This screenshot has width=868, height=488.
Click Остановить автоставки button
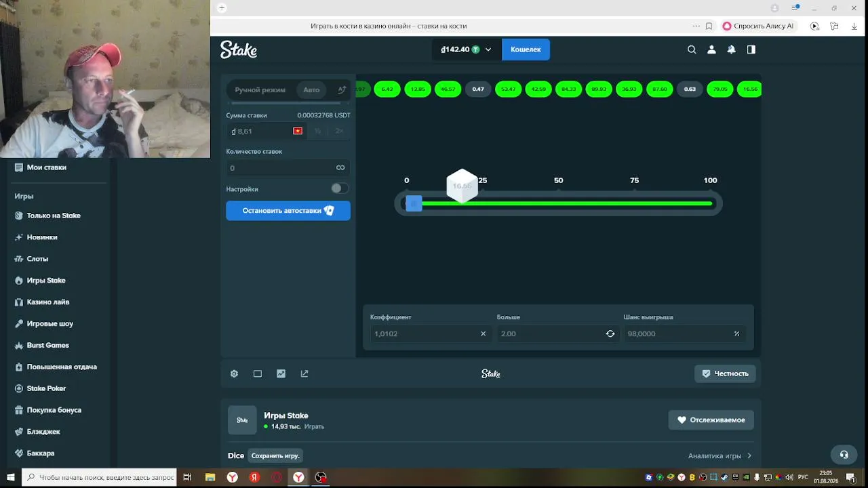288,211
